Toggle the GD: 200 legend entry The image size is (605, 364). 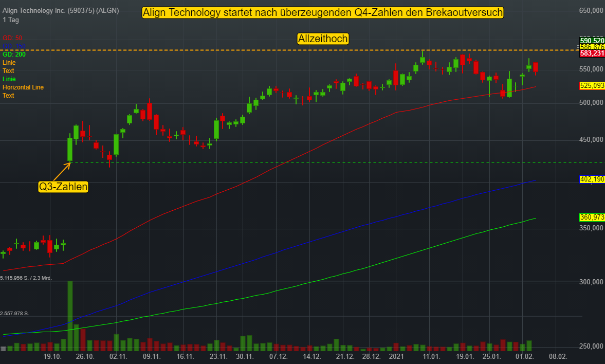tap(14, 54)
